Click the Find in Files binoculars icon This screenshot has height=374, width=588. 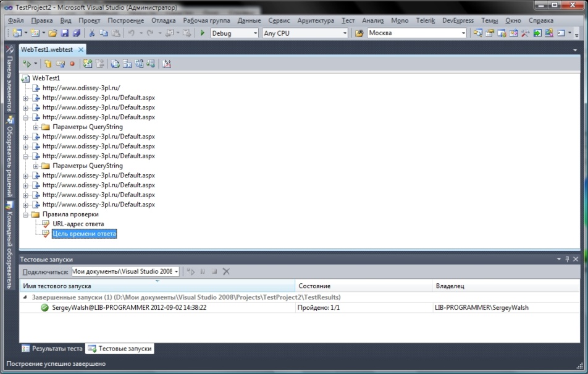(359, 33)
